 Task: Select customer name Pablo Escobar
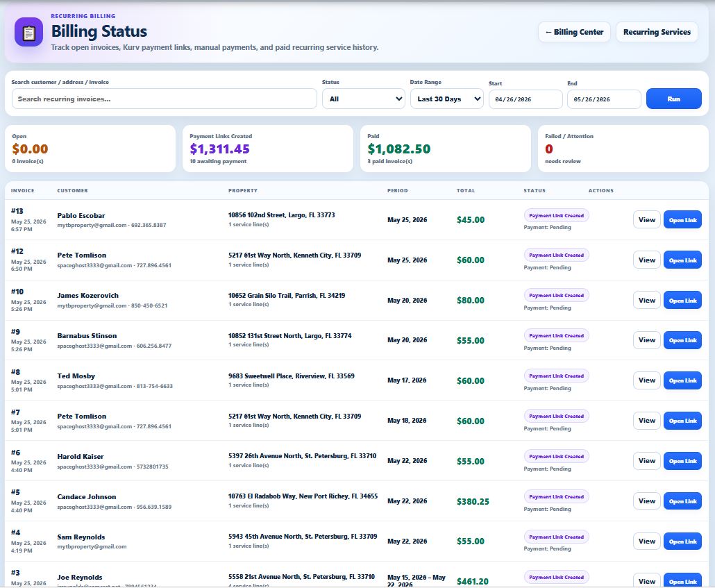click(81, 216)
